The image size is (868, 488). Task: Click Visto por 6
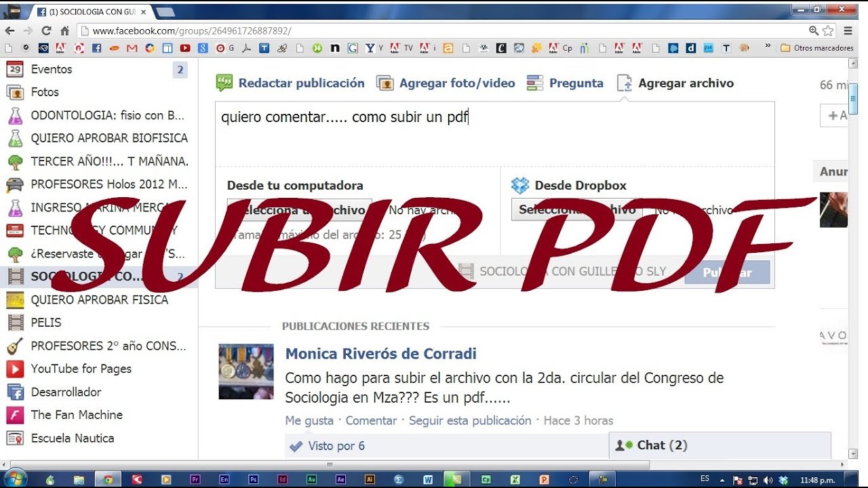[x=336, y=446]
